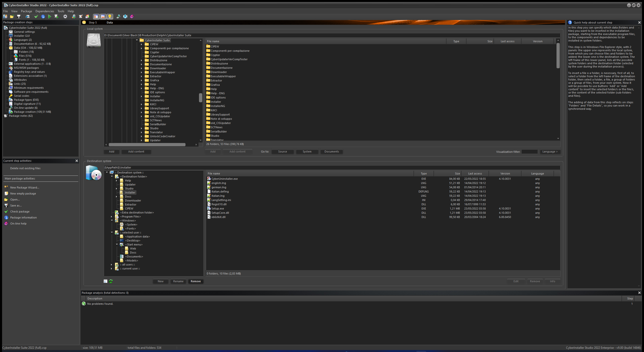Click the blue info package information icon
The width and height of the screenshot is (644, 352).
43,16
